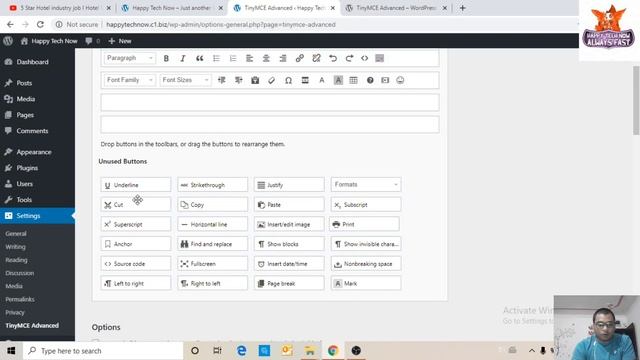Click the highlighted Background color A icon

[338, 80]
